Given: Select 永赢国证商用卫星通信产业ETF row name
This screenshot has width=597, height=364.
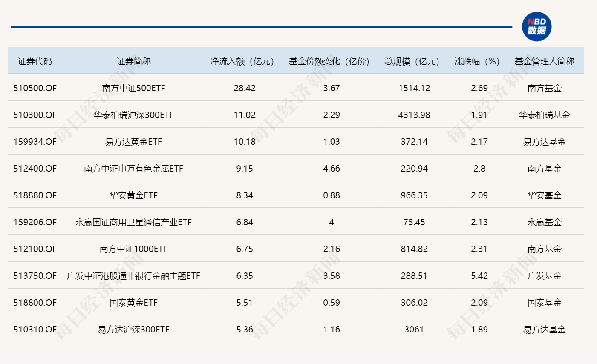Looking at the screenshot, I should 133,222.
